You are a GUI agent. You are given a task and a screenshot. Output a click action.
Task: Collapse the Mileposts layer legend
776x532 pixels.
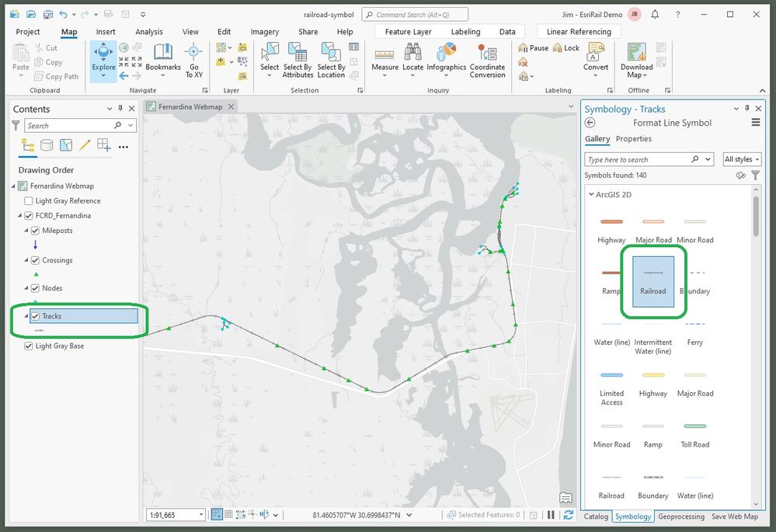(x=26, y=231)
